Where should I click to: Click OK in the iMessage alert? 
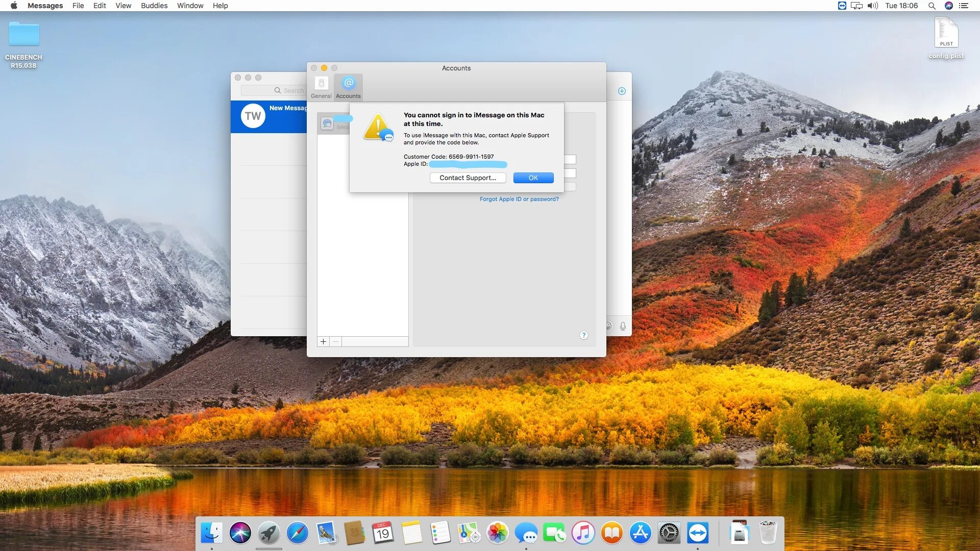click(533, 178)
